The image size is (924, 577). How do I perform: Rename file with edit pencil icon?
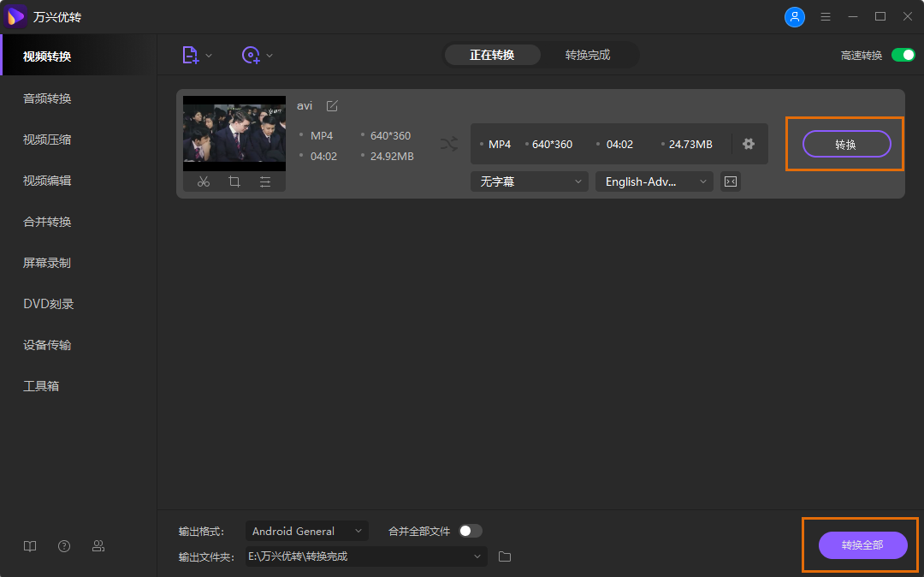(332, 105)
